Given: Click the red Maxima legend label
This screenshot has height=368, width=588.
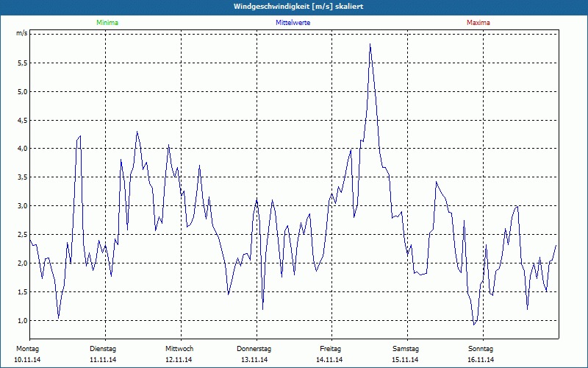Looking at the screenshot, I should [478, 23].
